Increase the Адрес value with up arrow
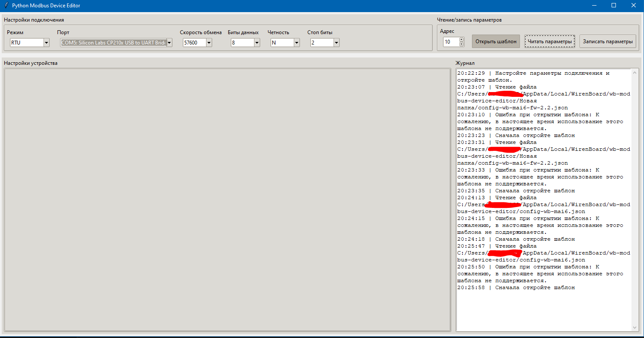Screen dimensions: 644x338 tap(461, 40)
